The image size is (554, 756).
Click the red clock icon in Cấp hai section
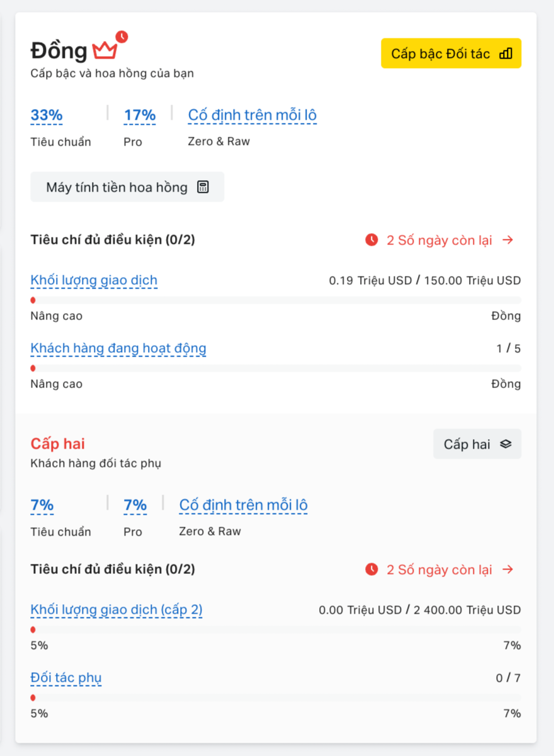point(372,570)
